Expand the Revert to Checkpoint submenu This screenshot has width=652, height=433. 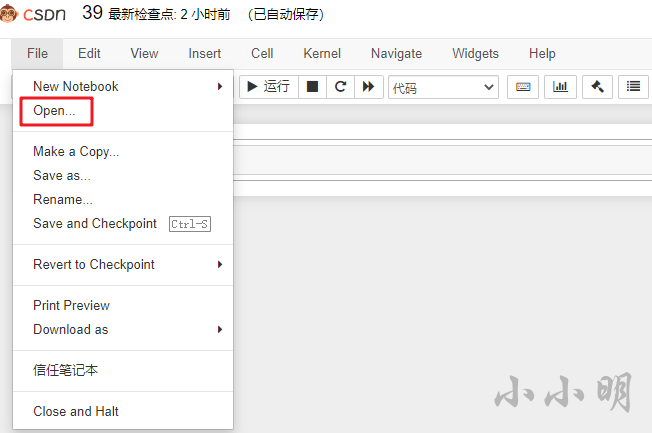coord(123,265)
